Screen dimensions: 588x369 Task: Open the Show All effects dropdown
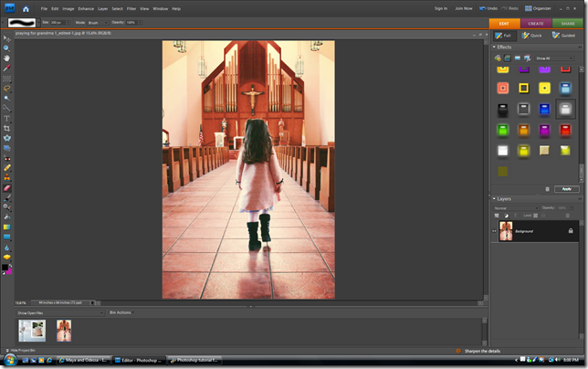tap(554, 58)
